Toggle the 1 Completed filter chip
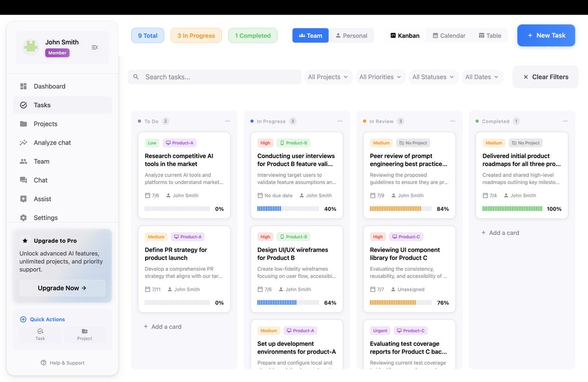The width and height of the screenshot is (588, 382). pos(253,35)
